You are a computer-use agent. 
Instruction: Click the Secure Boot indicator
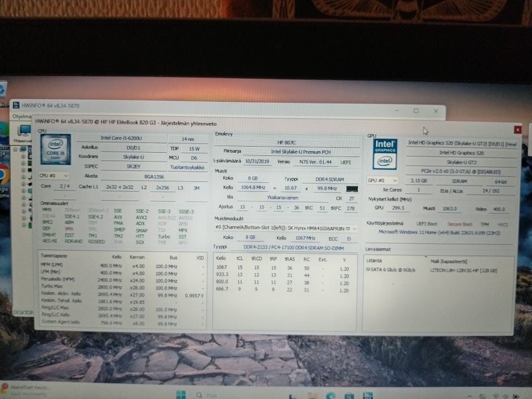click(459, 224)
